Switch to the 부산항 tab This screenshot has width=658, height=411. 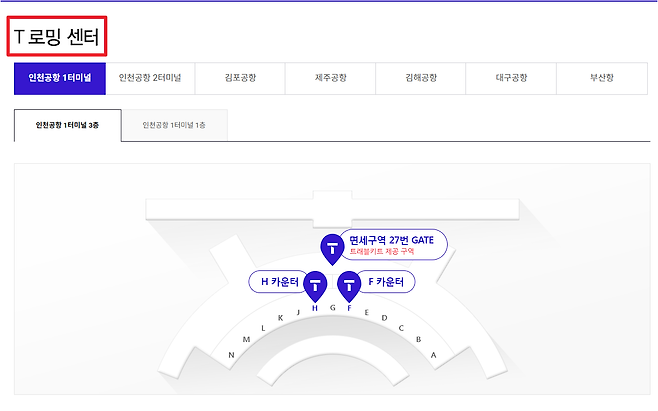[601, 79]
